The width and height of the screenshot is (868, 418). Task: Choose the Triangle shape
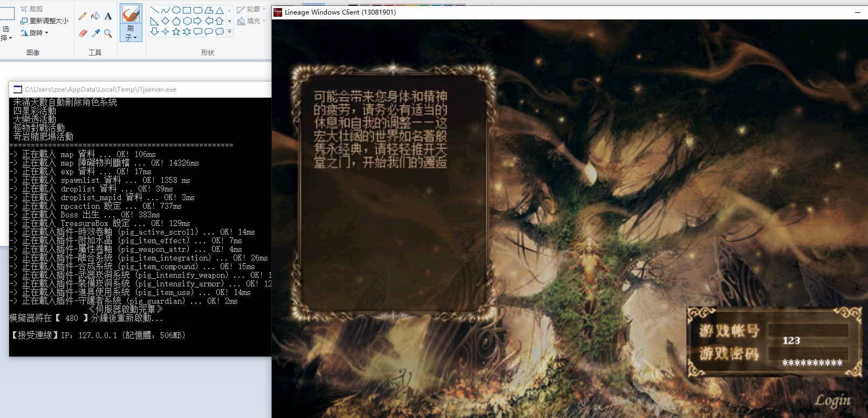pos(220,10)
